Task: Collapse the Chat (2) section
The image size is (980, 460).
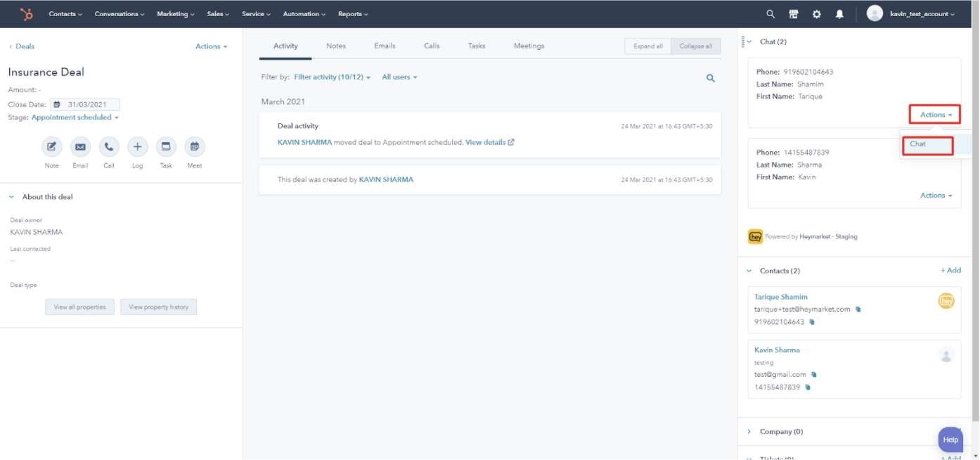Action: (x=749, y=42)
